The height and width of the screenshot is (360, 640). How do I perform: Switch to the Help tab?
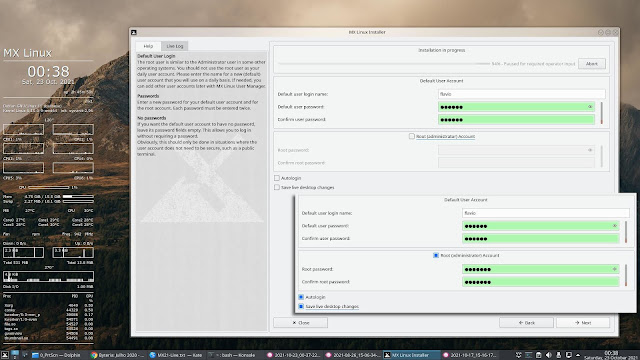148,46
